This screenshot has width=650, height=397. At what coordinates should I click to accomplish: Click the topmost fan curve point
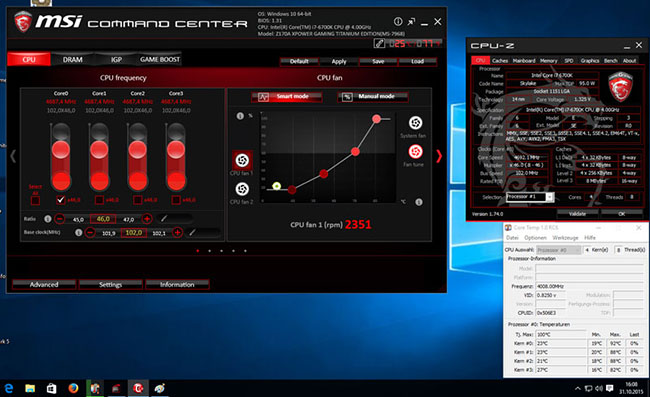376,119
